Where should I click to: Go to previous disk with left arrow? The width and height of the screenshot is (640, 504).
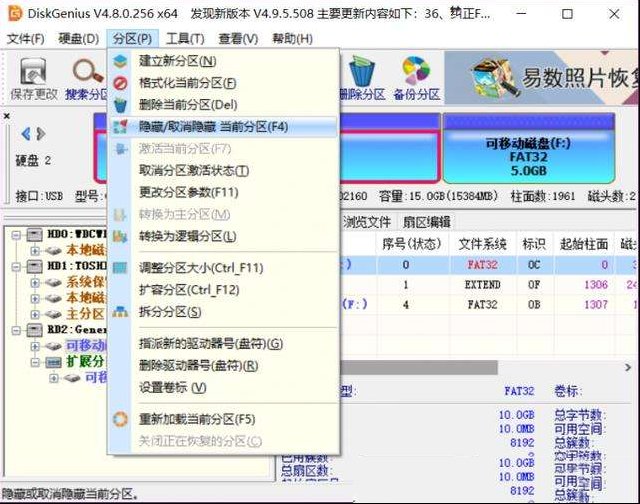click(26, 134)
